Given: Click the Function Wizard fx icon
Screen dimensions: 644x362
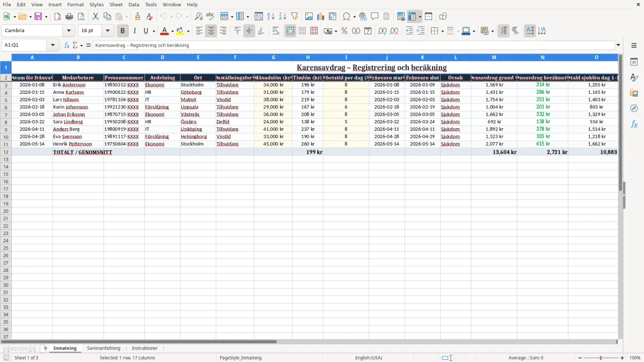Looking at the screenshot, I should (x=67, y=45).
